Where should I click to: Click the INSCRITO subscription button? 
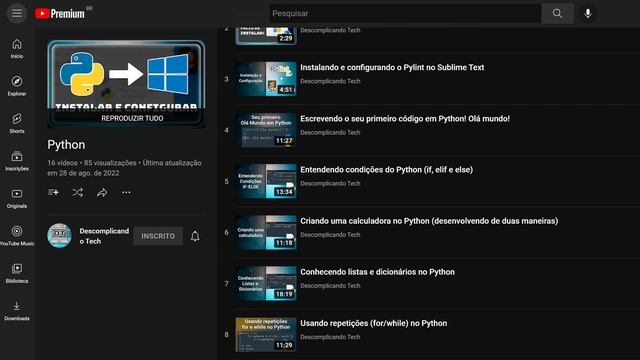point(158,236)
